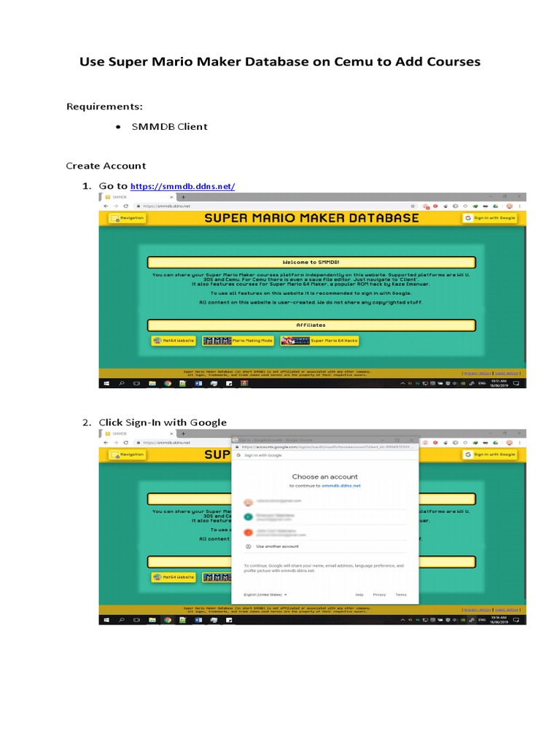Screen dimensions: 560x747
Task: Reload the page in step 2 browser
Action: click(125, 443)
